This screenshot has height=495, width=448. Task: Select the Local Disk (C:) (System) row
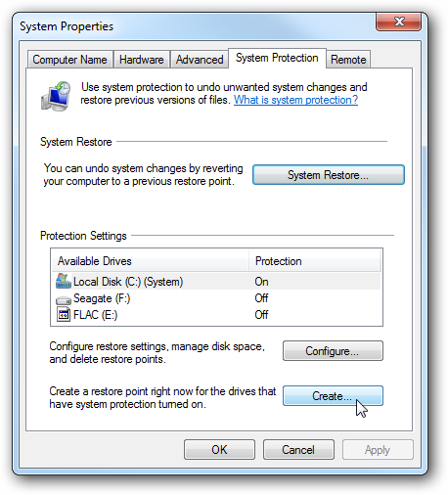click(x=216, y=282)
